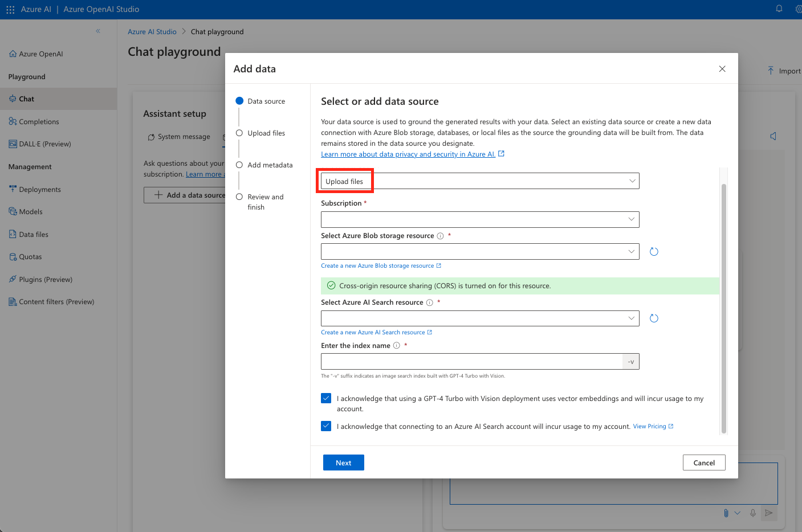Click the paperclip attachment icon
The width and height of the screenshot is (802, 532).
pyautogui.click(x=726, y=513)
